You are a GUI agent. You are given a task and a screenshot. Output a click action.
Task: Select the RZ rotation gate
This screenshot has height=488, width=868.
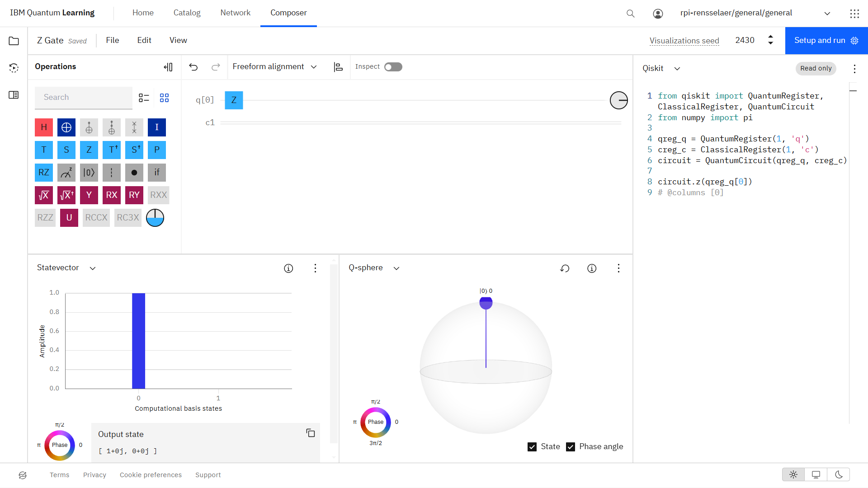point(44,173)
